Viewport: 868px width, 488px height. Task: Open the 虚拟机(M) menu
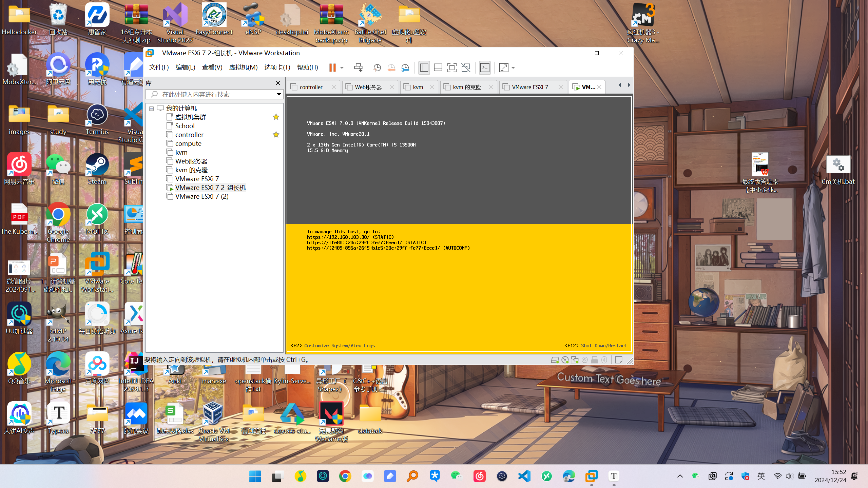coord(243,67)
